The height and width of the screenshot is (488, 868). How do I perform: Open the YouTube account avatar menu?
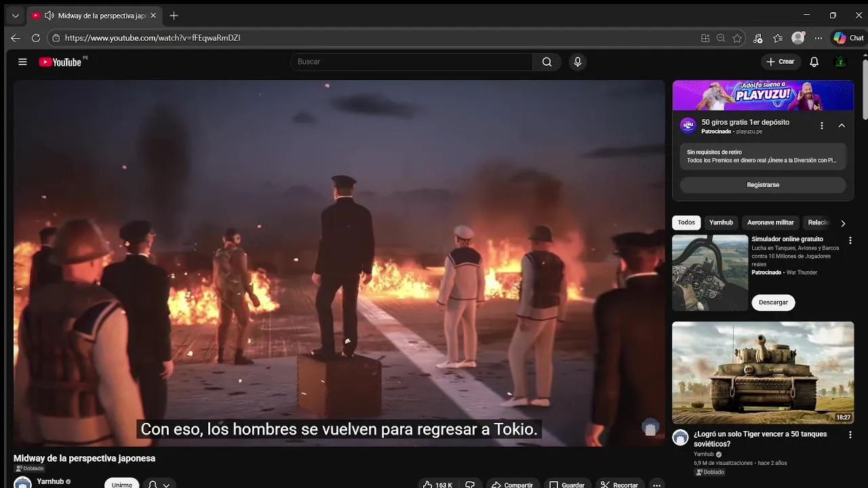tap(840, 62)
